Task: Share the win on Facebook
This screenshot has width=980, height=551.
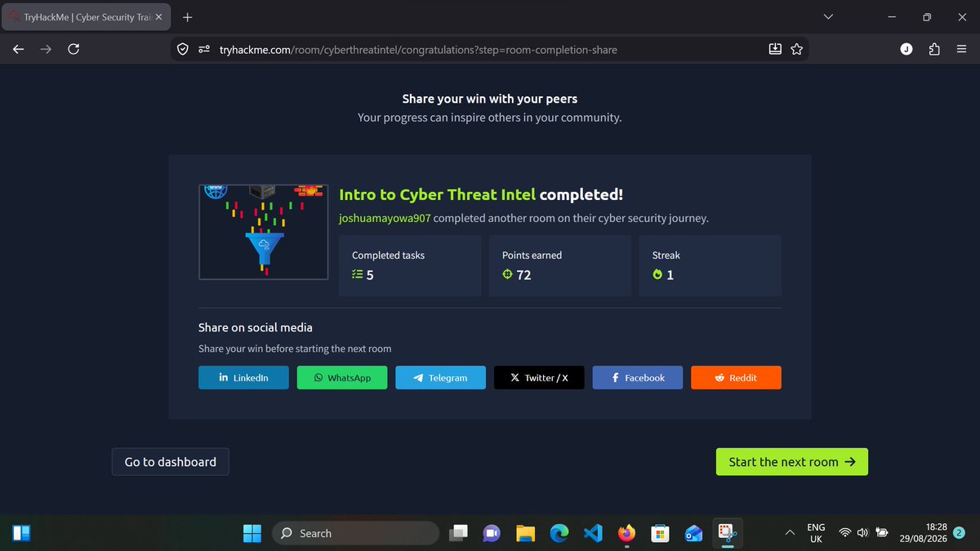Action: coord(638,378)
